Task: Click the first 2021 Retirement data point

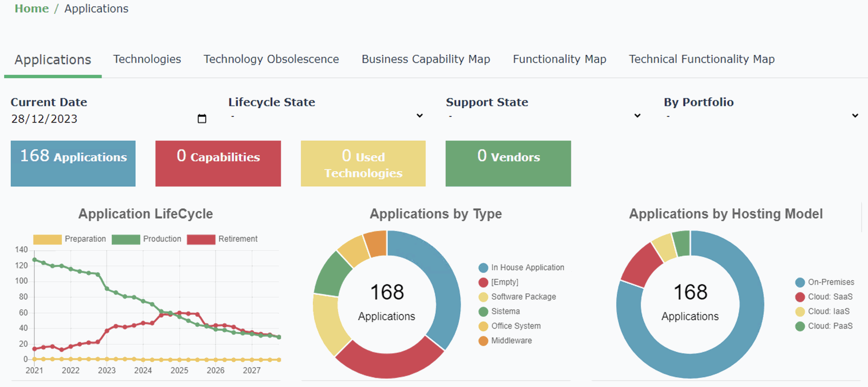Action: click(x=35, y=349)
